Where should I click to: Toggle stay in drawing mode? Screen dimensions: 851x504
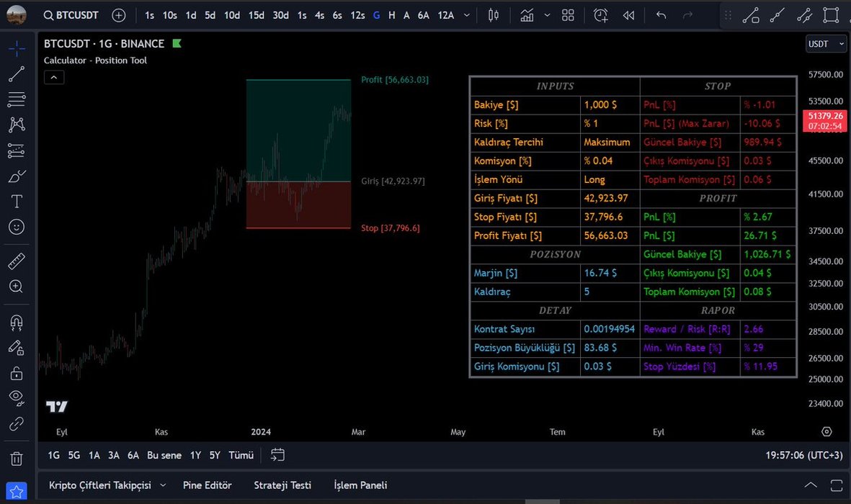pos(17,348)
